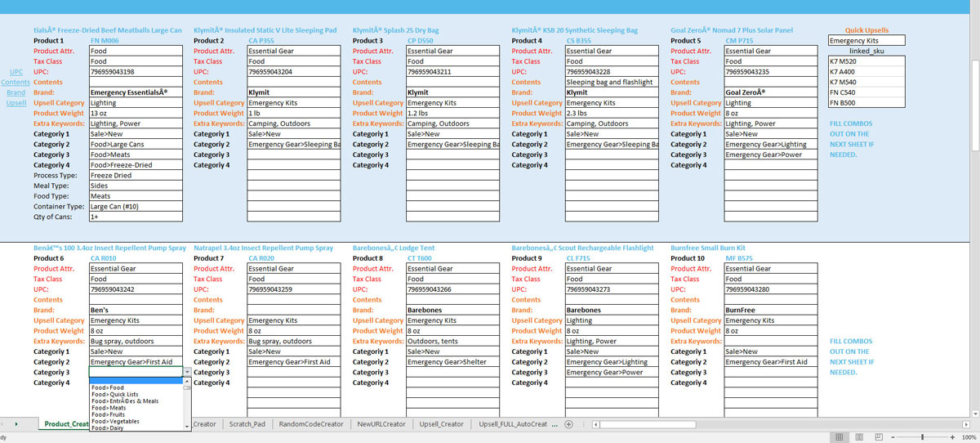Image resolution: width=980 pixels, height=443 pixels.
Task: Choose Food>Fruits from dropdown list
Action: point(136,414)
